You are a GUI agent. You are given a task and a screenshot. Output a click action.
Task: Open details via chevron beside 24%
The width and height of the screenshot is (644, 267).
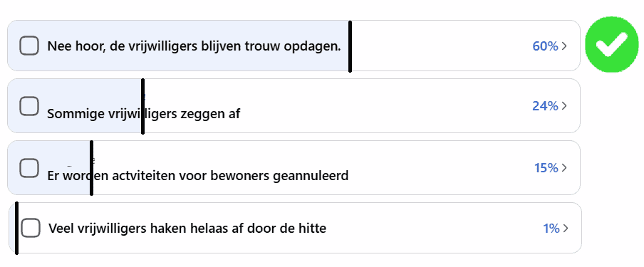(564, 106)
